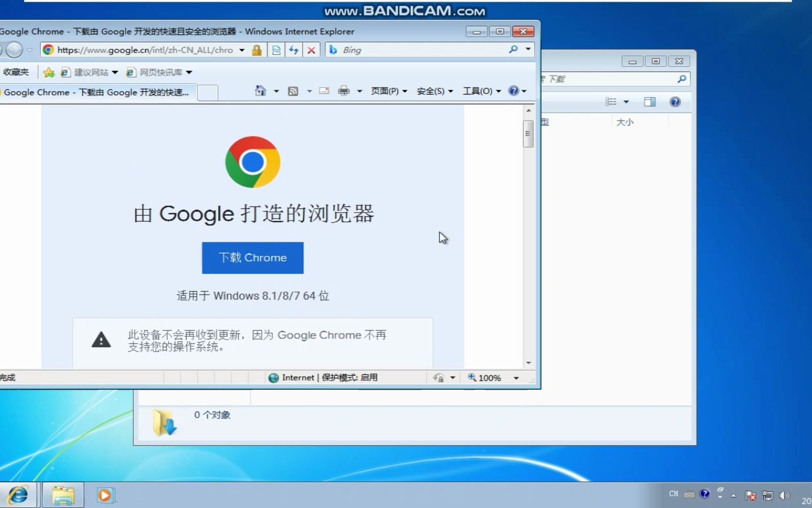Click the Explorer search magnifier icon
Image resolution: width=812 pixels, height=508 pixels.
click(x=682, y=79)
